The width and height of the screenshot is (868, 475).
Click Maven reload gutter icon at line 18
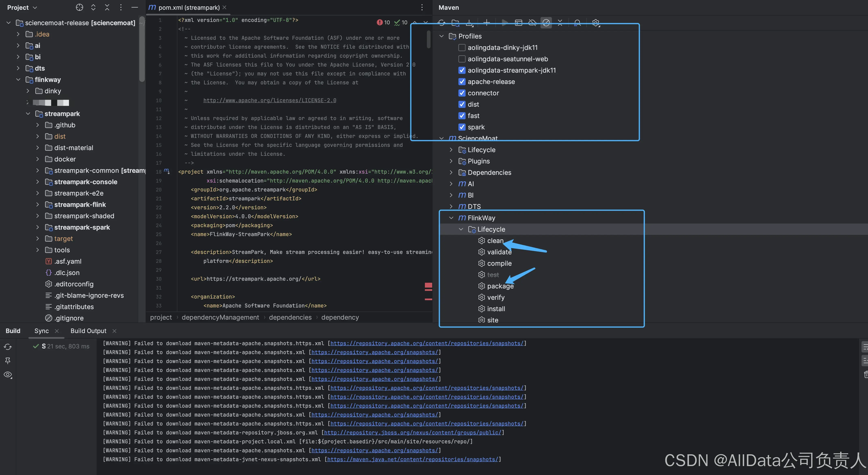[167, 171]
